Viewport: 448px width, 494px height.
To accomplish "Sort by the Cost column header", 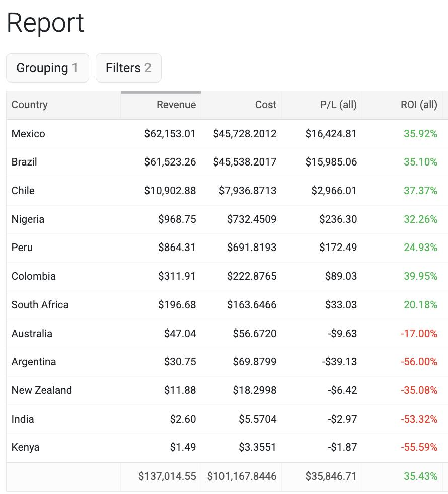I will tap(265, 105).
